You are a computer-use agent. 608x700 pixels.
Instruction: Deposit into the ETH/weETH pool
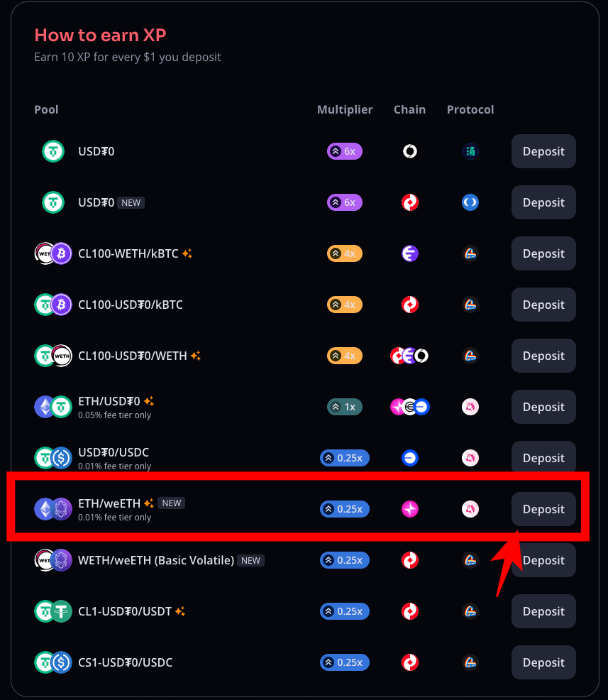(543, 509)
